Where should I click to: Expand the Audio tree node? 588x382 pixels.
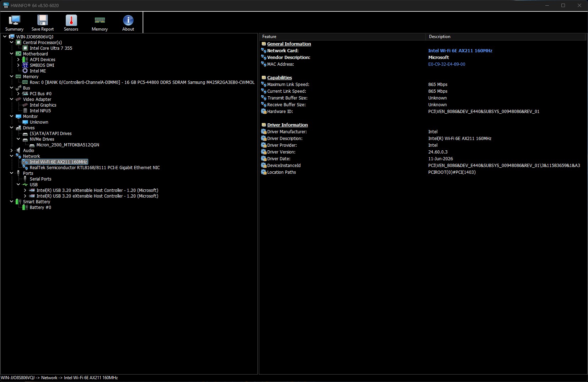[x=12, y=150]
